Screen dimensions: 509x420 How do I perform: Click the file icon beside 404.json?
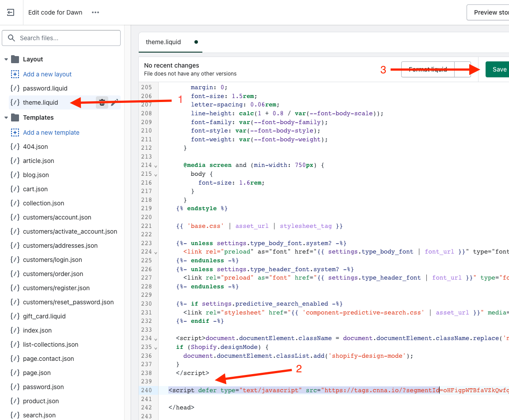pos(15,146)
